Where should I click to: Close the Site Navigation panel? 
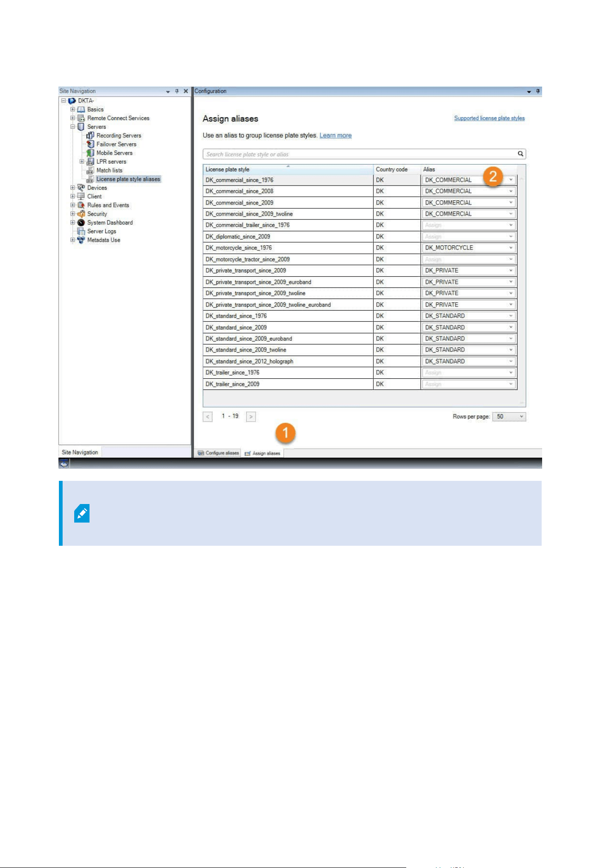186,91
